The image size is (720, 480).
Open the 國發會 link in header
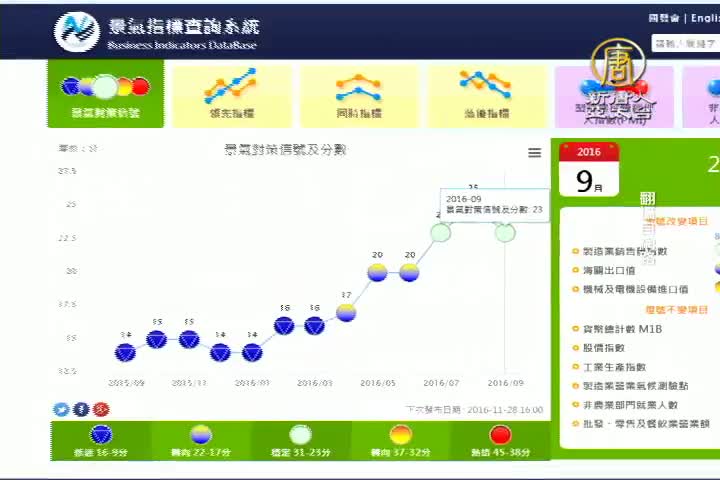(662, 18)
